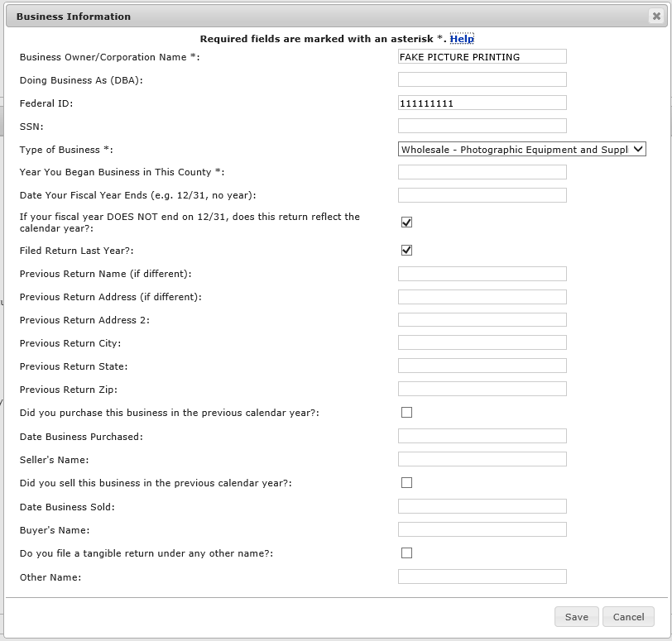The image size is (672, 641).
Task: Click the Date Your Fiscal Year Ends field
Action: pos(482,195)
